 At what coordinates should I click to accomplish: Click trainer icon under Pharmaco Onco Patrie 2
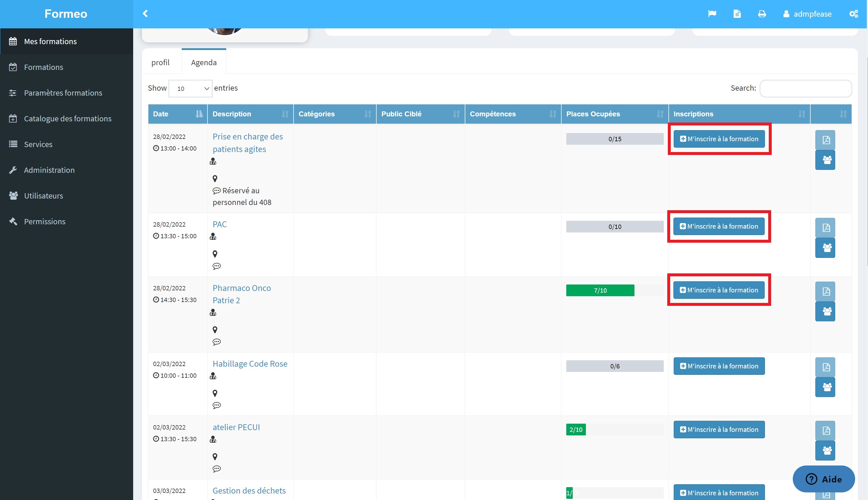pyautogui.click(x=213, y=312)
